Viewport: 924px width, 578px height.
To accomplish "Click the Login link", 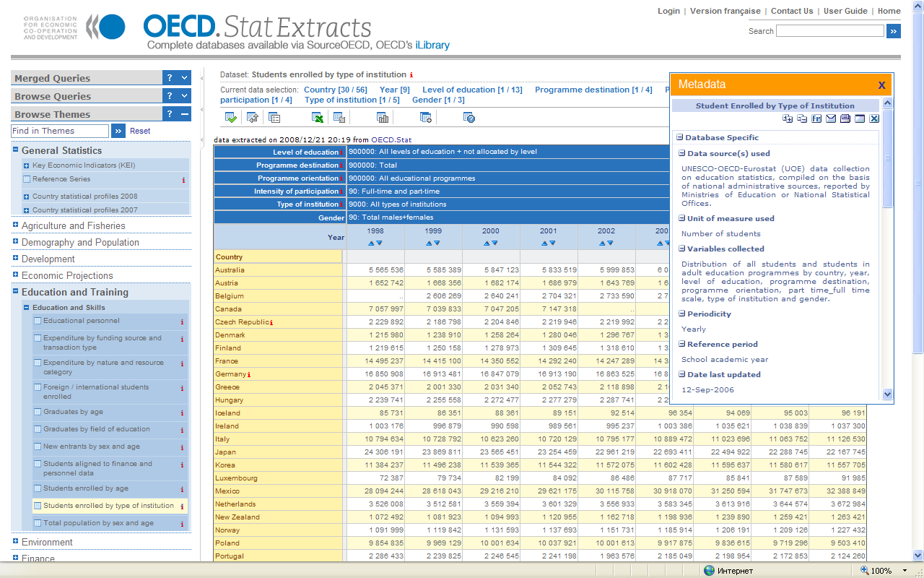I will point(668,11).
